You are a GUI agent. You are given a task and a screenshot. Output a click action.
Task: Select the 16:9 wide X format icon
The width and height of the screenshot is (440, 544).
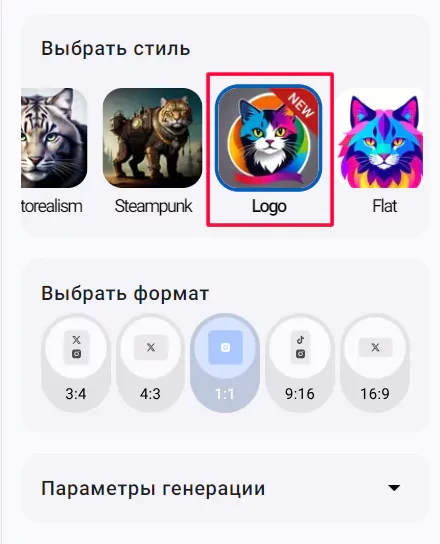click(375, 347)
